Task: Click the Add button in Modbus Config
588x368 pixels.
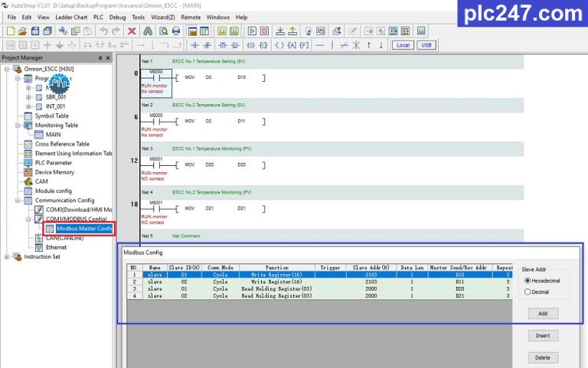Action: click(543, 313)
